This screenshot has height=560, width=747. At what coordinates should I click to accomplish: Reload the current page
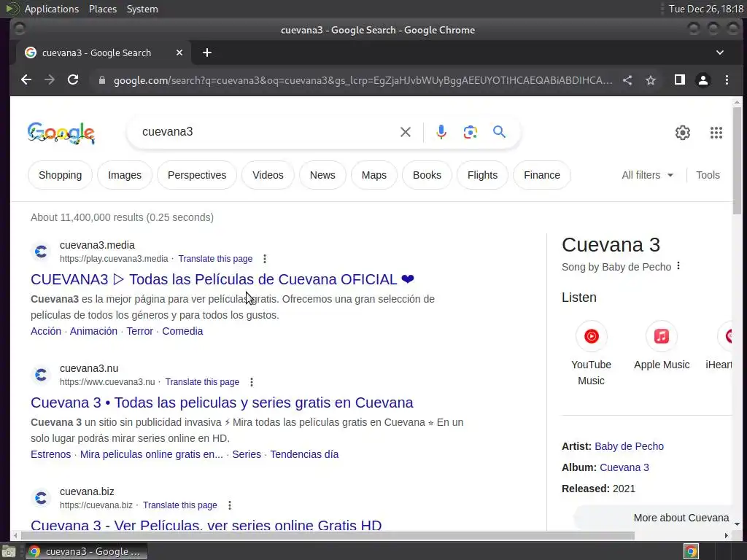73,80
